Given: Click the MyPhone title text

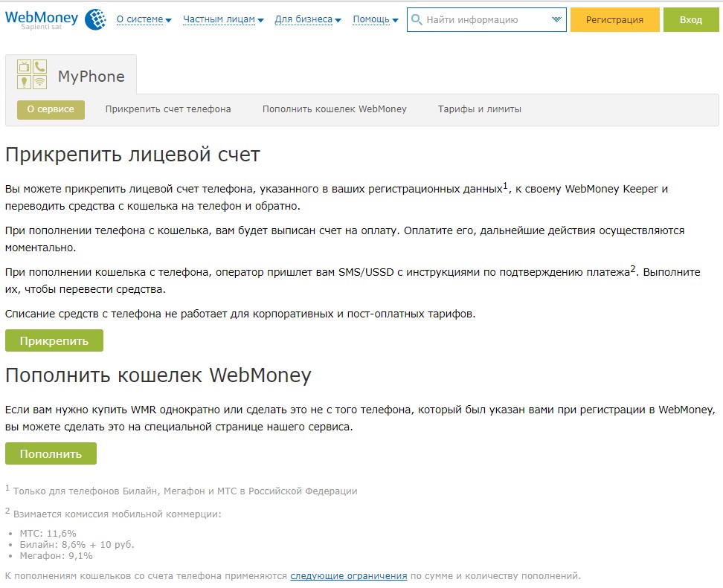Looking at the screenshot, I should pos(91,77).
